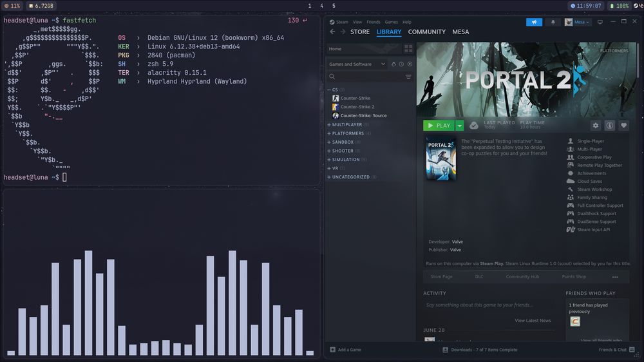Click the Counter-Strike game icon in the list
This screenshot has height=362, width=644.
pos(336,98)
